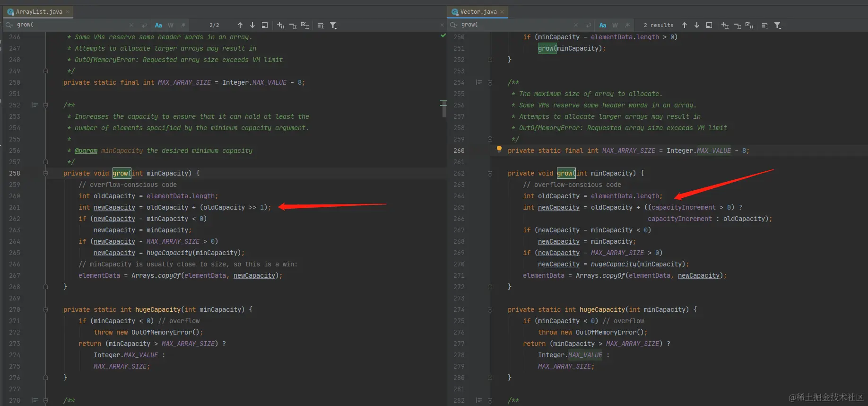
Task: Go to next occurrence in ArrayList.java
Action: pyautogui.click(x=252, y=25)
